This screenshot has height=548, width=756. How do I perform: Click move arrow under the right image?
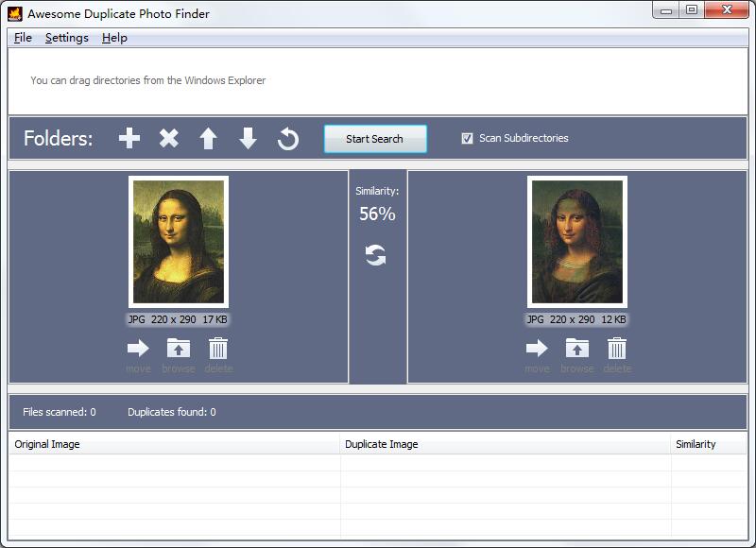click(x=537, y=348)
